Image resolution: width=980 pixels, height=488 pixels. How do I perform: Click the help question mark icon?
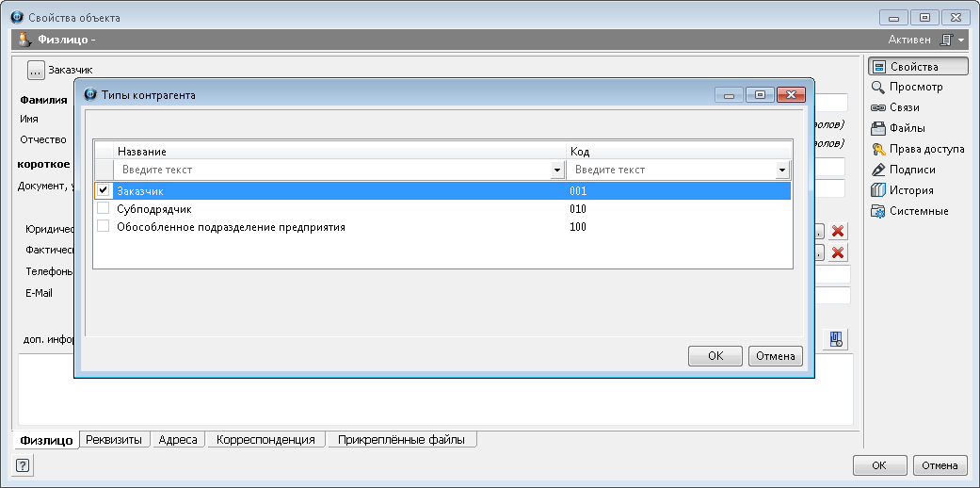pyautogui.click(x=23, y=465)
